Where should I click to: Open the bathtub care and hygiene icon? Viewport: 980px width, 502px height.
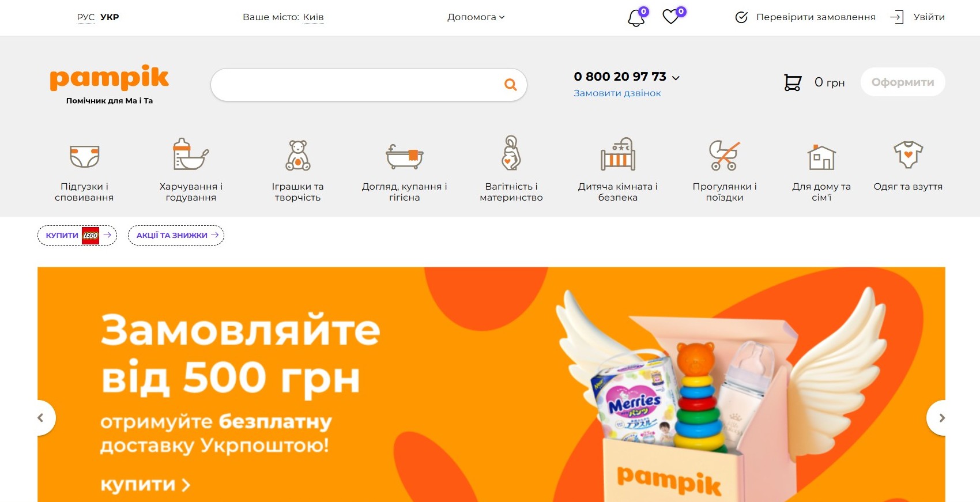tap(404, 156)
